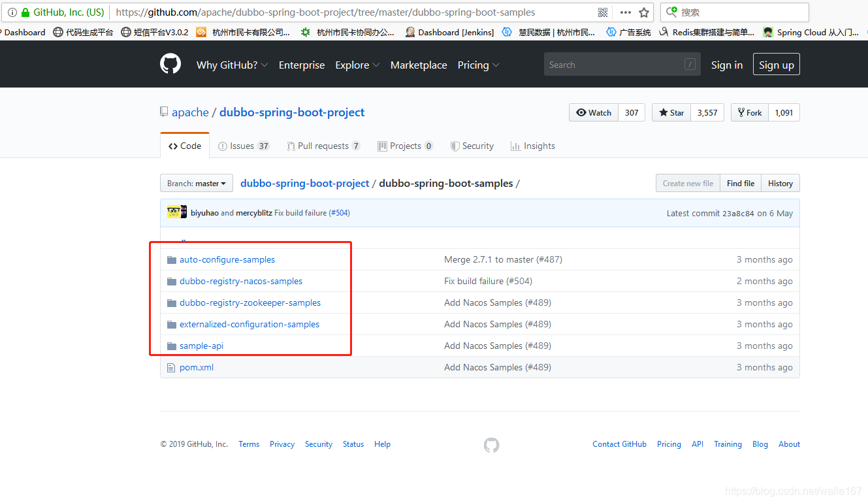Open the GitHub Octocat logo home
Image resolution: width=868 pixels, height=503 pixels.
pyautogui.click(x=170, y=64)
